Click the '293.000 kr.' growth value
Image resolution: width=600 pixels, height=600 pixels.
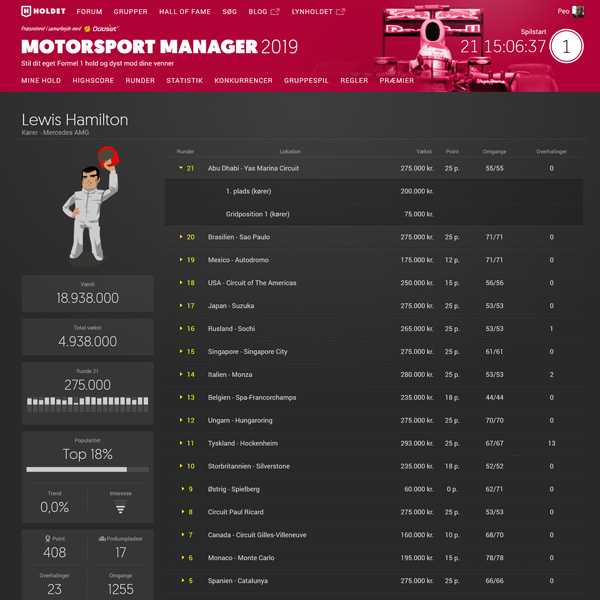[x=417, y=443]
